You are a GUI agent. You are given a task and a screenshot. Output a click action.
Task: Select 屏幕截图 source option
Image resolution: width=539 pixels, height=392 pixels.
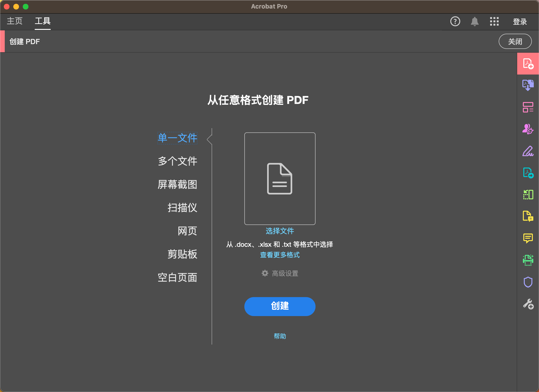tap(177, 184)
